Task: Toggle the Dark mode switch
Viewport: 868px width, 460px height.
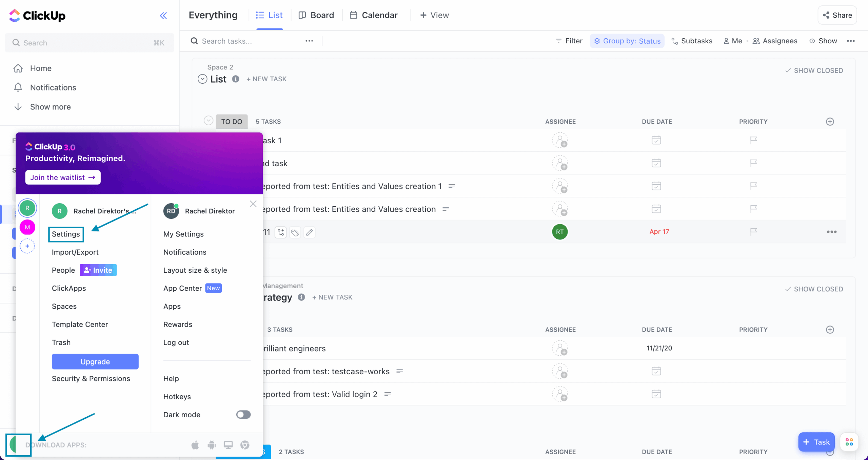Action: point(243,415)
